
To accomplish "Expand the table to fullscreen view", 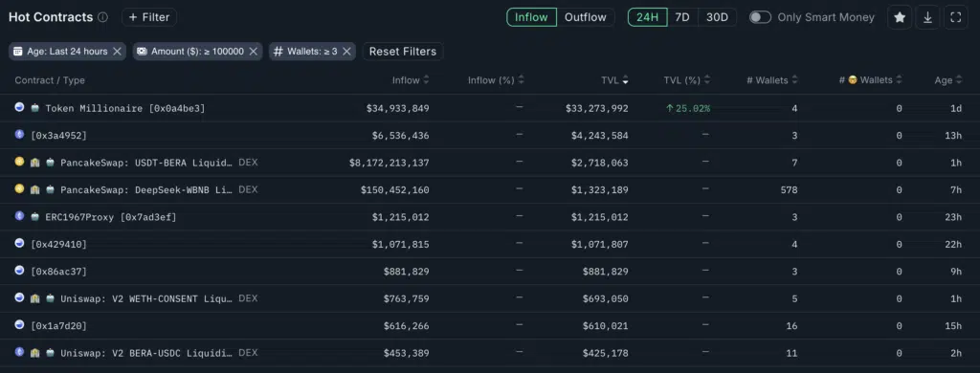I will [955, 17].
